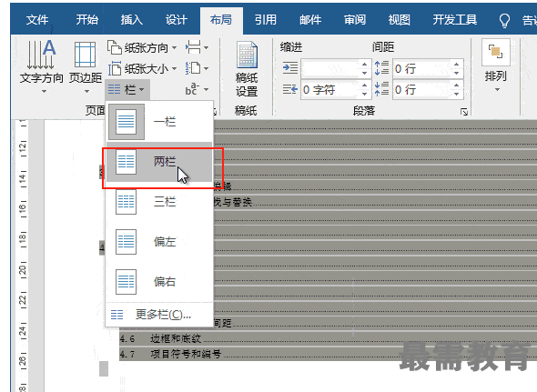The image size is (537, 392).
Task: Choose the 偏左 left column layout
Action: (159, 242)
